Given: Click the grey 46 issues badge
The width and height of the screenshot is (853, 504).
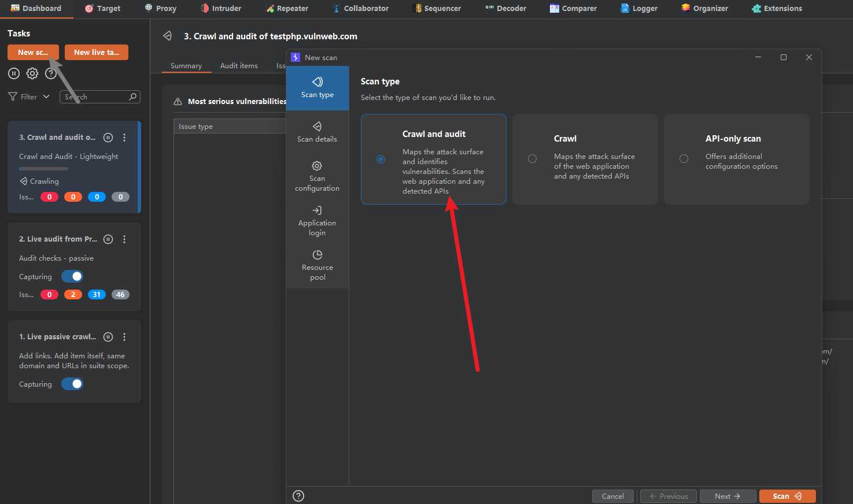Looking at the screenshot, I should (120, 295).
